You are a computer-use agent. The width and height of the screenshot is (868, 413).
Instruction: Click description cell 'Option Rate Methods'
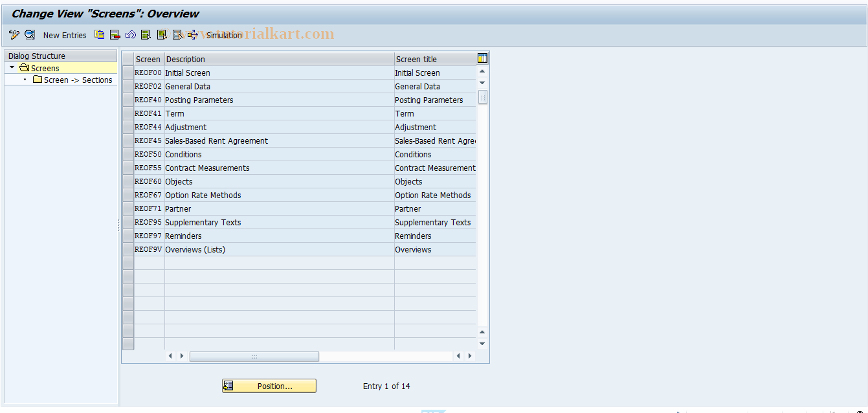click(279, 195)
